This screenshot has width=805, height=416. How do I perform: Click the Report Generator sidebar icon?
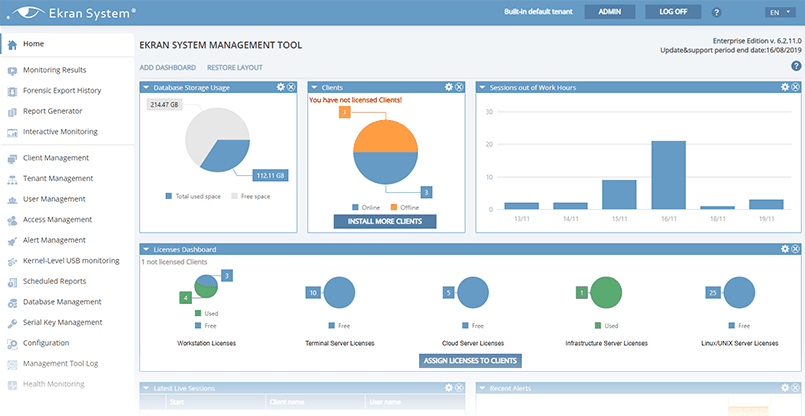[13, 112]
